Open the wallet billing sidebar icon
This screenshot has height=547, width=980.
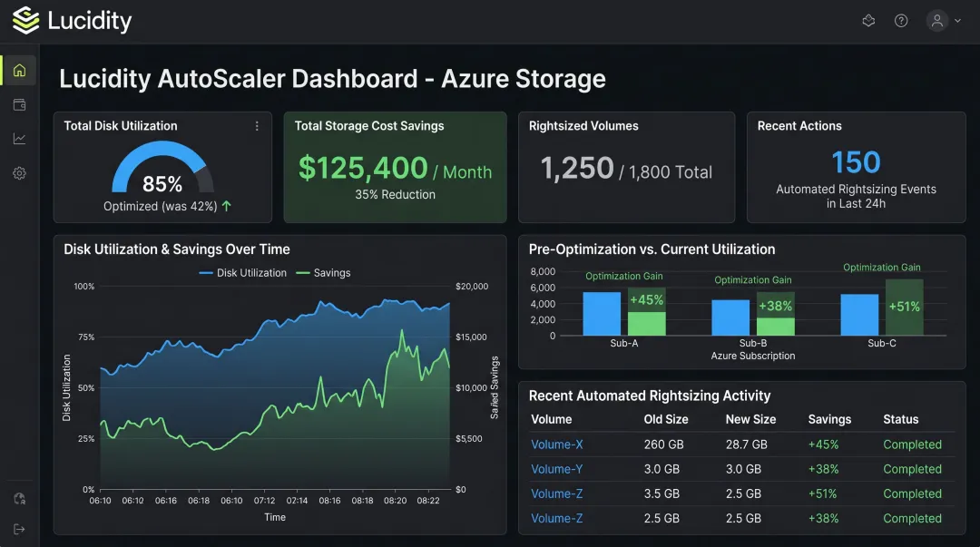pos(19,104)
